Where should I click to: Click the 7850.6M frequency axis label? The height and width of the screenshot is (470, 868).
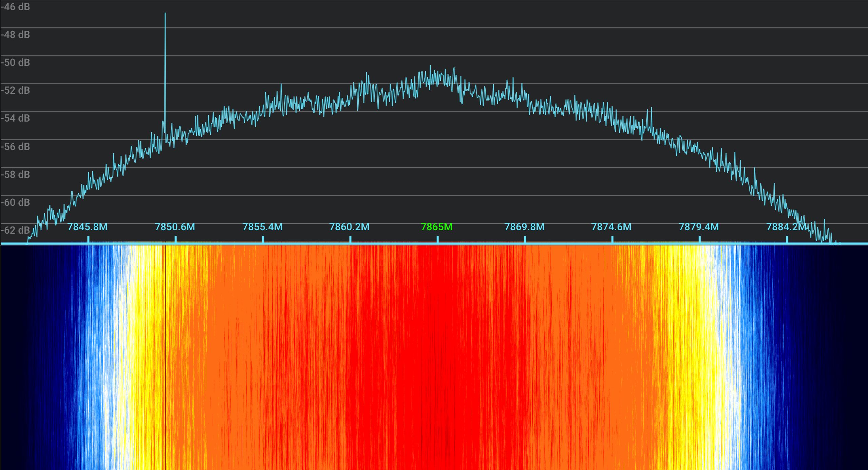[x=175, y=227]
